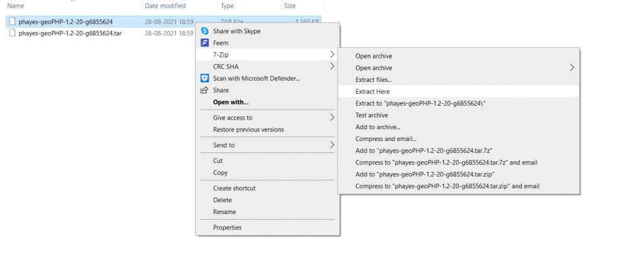
Task: Choose Compress to tar.7z and email
Action: coord(458,163)
